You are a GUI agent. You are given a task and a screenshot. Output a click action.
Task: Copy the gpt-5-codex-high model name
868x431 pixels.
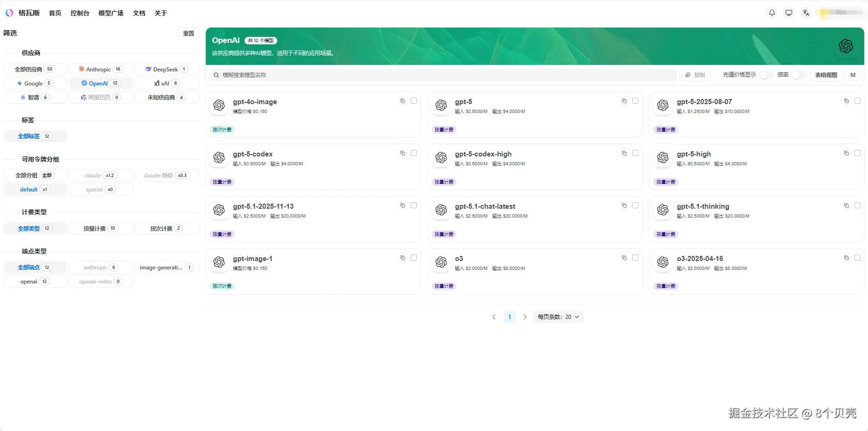624,153
